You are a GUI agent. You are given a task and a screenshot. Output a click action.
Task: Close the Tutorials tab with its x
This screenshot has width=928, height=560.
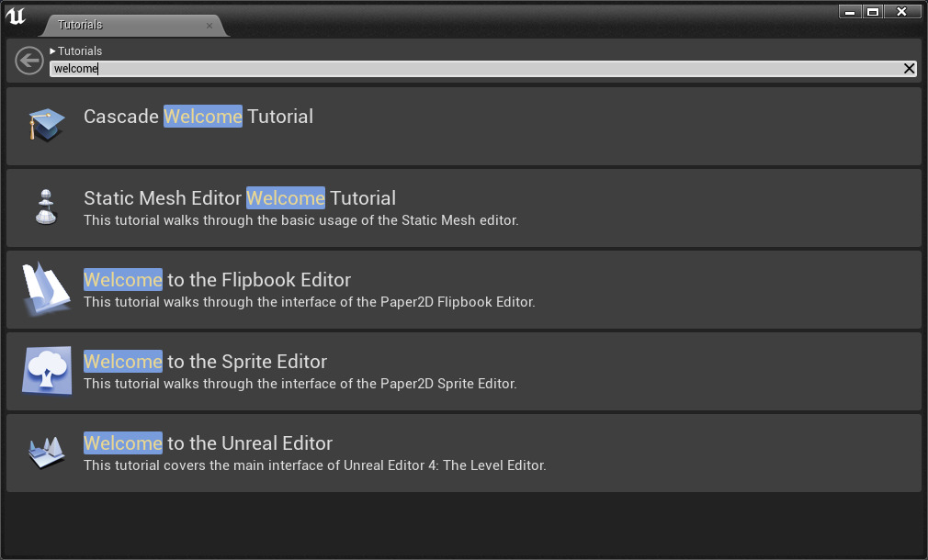(x=210, y=26)
